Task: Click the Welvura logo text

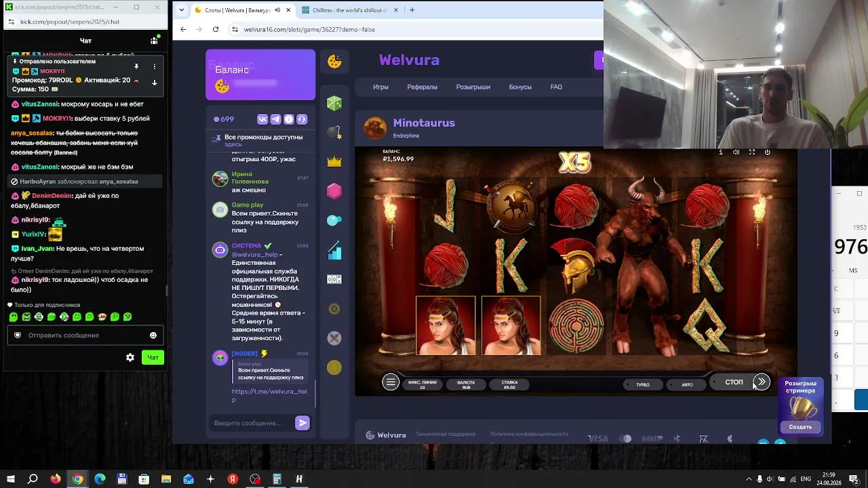Action: click(x=409, y=60)
